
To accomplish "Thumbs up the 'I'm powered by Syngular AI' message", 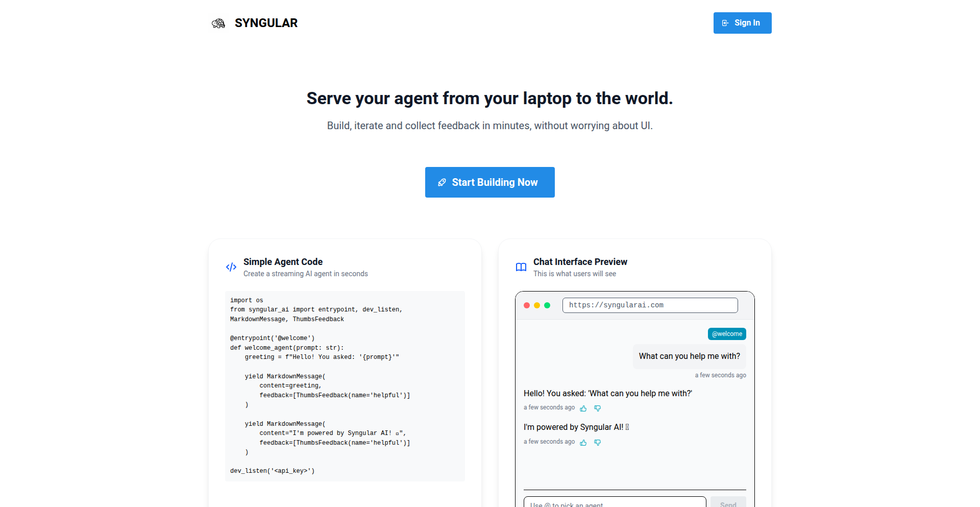I will (583, 442).
